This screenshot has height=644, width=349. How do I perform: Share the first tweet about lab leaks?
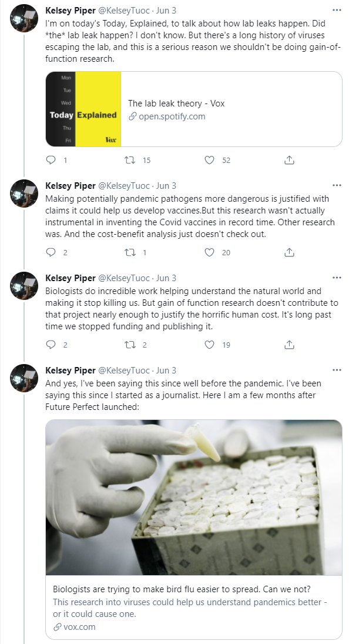[x=289, y=160]
